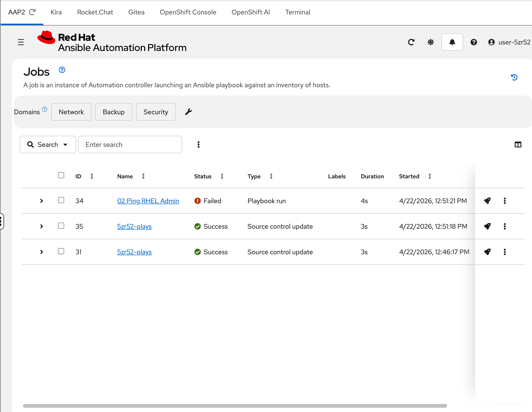Click the Duration column header
This screenshot has height=412, width=532.
372,176
